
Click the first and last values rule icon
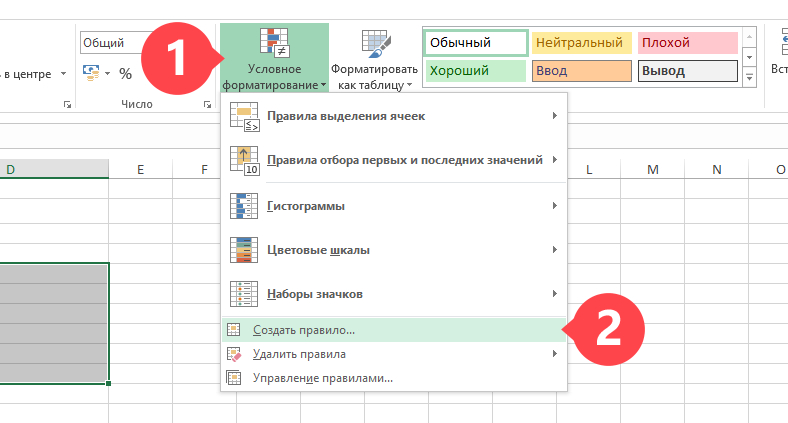244,160
